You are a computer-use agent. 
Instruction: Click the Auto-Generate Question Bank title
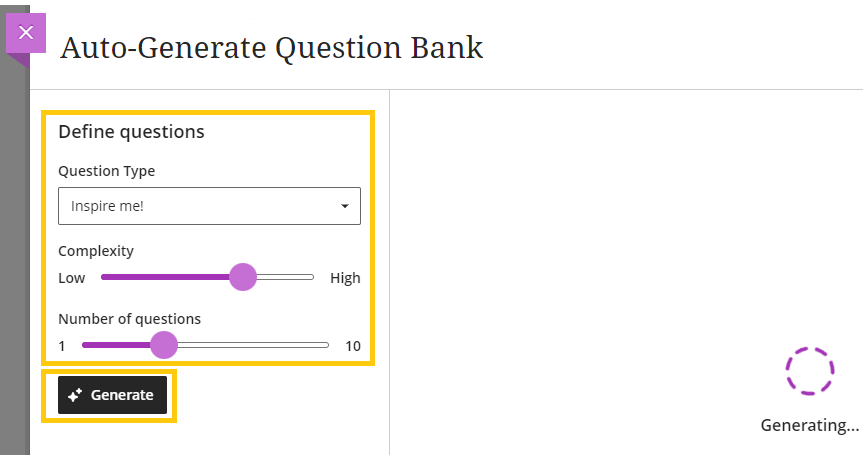pyautogui.click(x=272, y=48)
